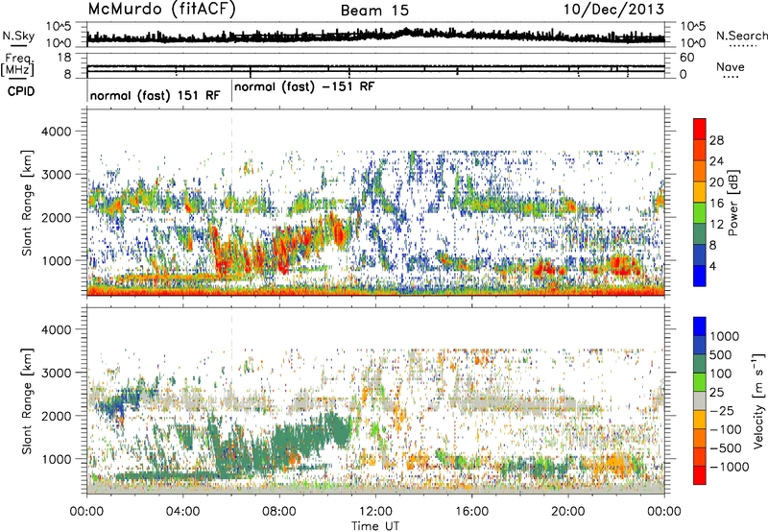This screenshot has height=532, width=768.
Task: Click the left-side '10^5' noise axis value
Action: coord(60,27)
